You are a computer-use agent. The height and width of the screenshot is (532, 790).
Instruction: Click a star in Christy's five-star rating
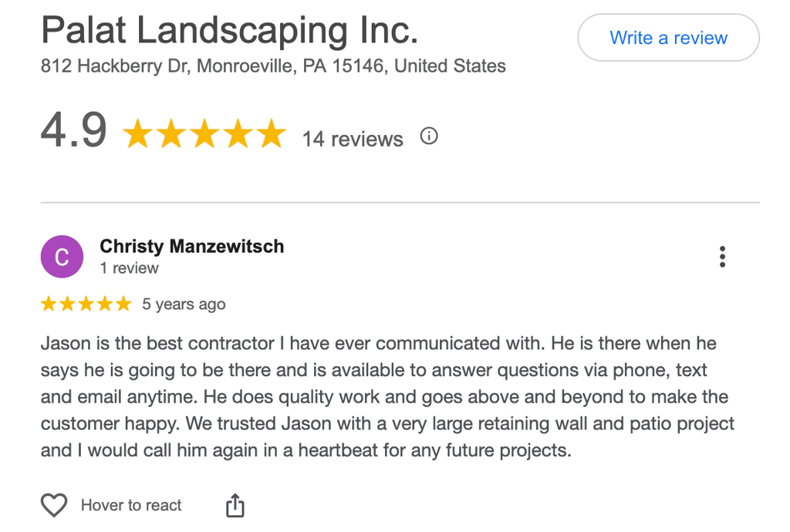click(86, 303)
